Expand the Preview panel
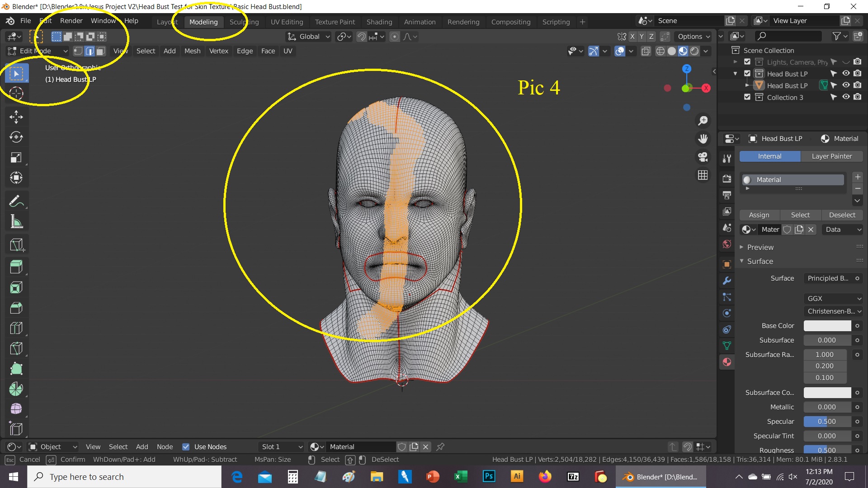868x488 pixels. 760,247
